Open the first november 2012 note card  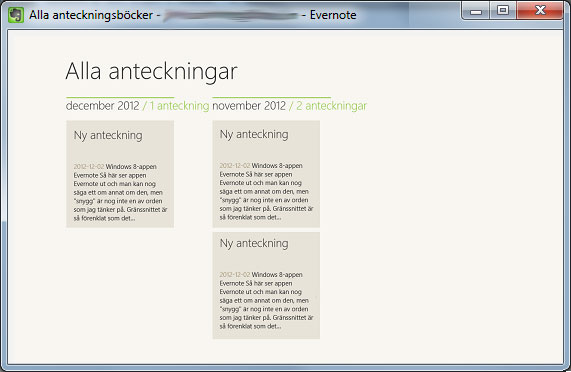(x=266, y=174)
